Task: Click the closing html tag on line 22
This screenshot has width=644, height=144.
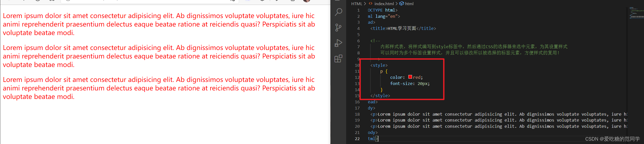Action: tap(373, 139)
